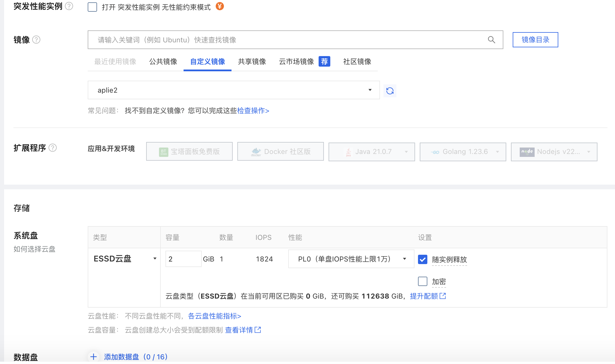Switch to 公共镜像 tab
615x364 pixels.
pyautogui.click(x=163, y=62)
